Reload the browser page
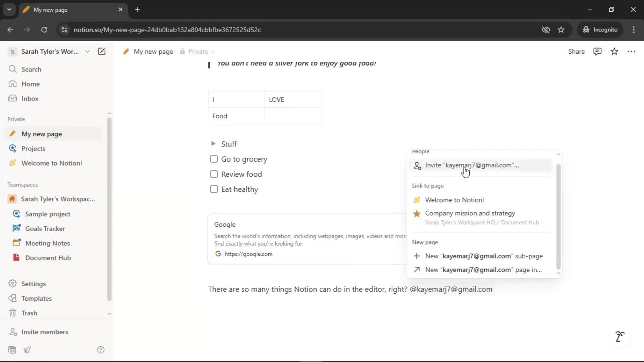This screenshot has width=644, height=362. click(44, 29)
